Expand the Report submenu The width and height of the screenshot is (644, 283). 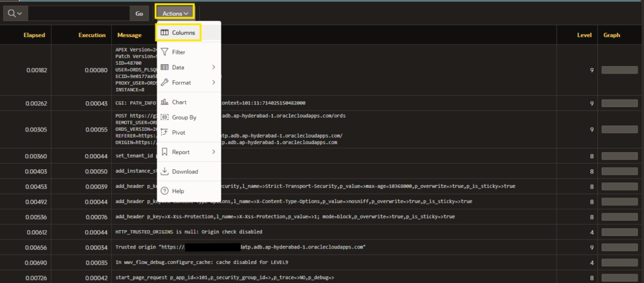[189, 152]
